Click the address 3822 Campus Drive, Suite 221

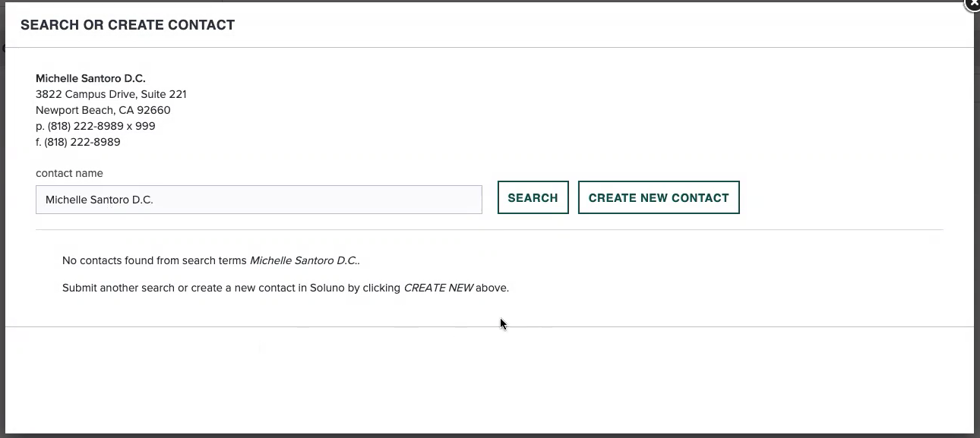click(111, 94)
